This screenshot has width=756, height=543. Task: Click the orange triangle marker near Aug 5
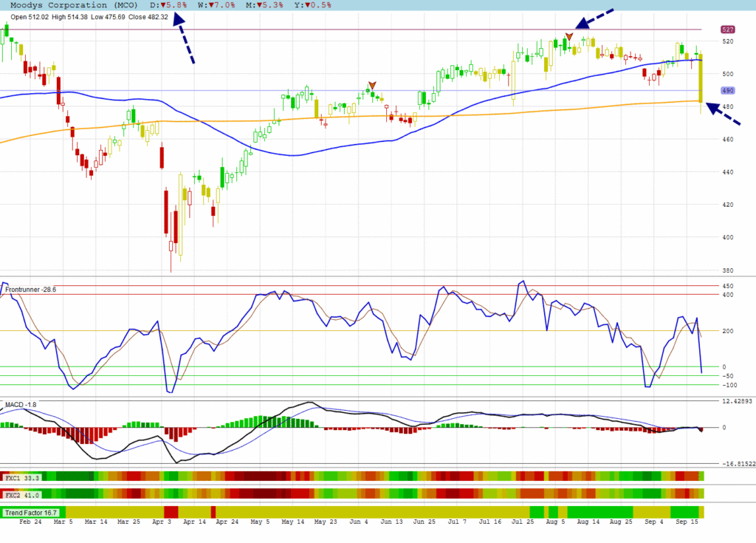coord(568,36)
